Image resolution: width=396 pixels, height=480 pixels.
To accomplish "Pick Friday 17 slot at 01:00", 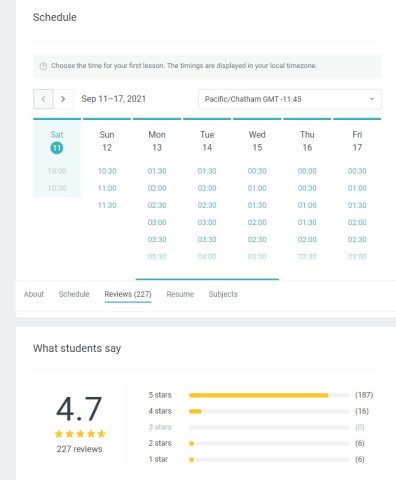I will (357, 188).
